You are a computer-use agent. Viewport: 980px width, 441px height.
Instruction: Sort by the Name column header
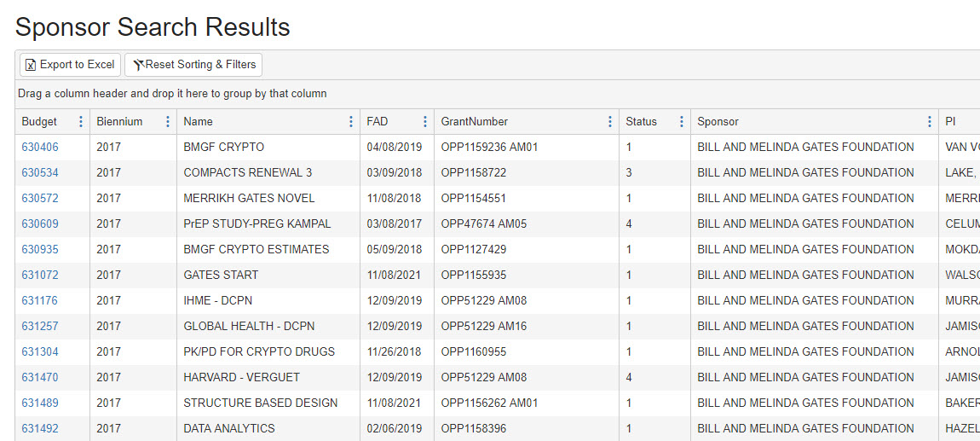point(198,121)
